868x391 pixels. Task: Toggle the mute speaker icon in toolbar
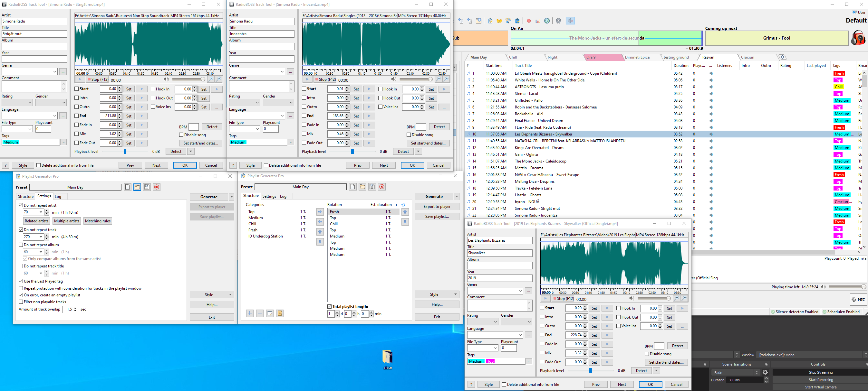click(570, 21)
